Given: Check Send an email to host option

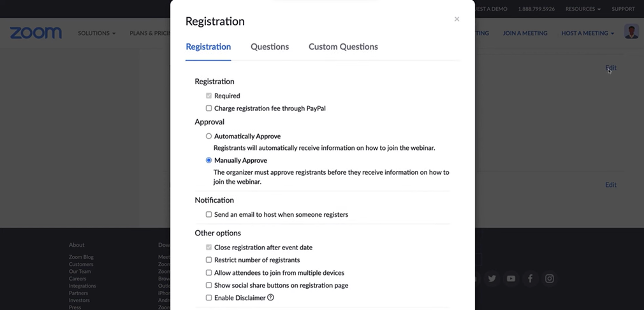Looking at the screenshot, I should click(x=209, y=215).
